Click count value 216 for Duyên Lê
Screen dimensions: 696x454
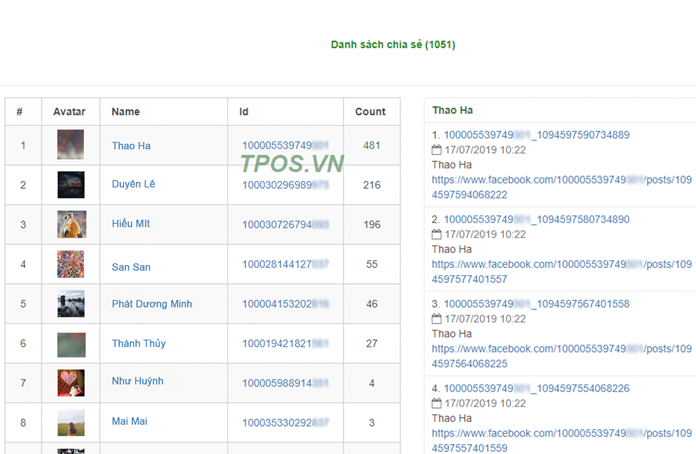372,185
